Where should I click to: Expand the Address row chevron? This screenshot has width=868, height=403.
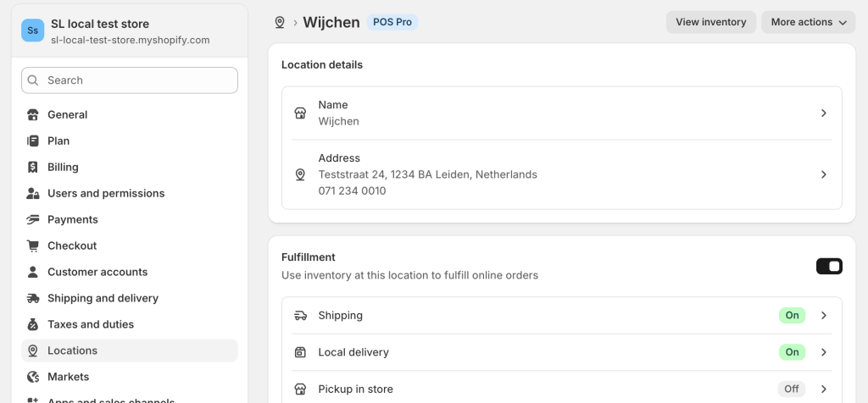[x=823, y=174]
